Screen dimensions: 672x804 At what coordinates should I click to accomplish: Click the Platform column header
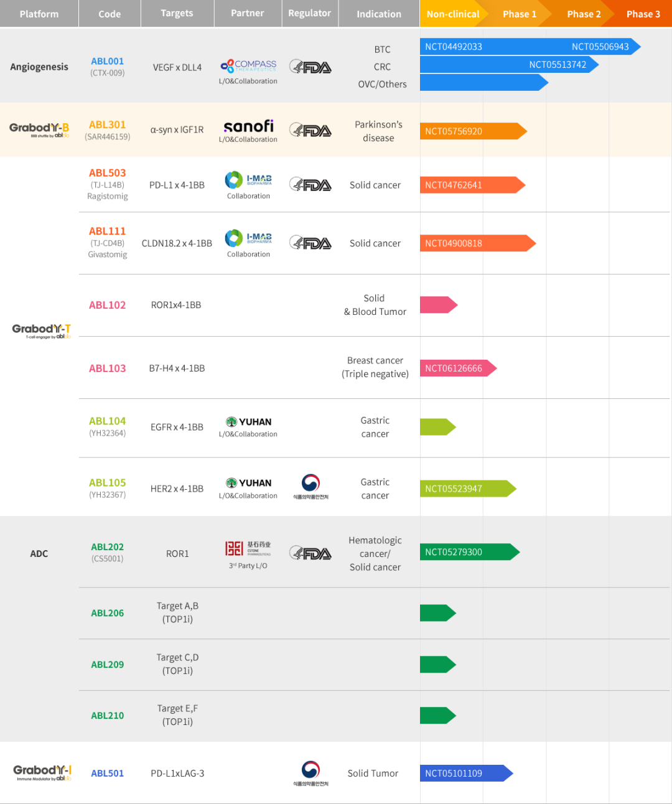coord(39,13)
